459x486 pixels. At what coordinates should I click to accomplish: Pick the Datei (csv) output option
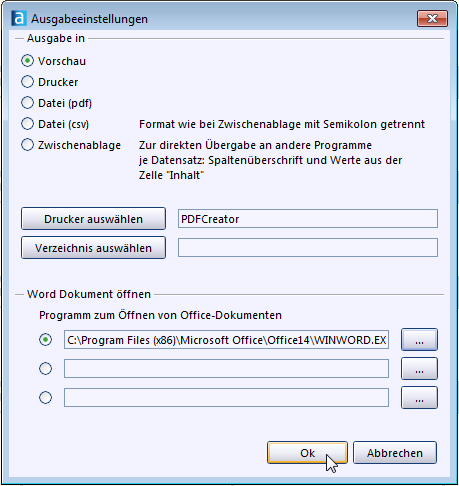tap(27, 124)
